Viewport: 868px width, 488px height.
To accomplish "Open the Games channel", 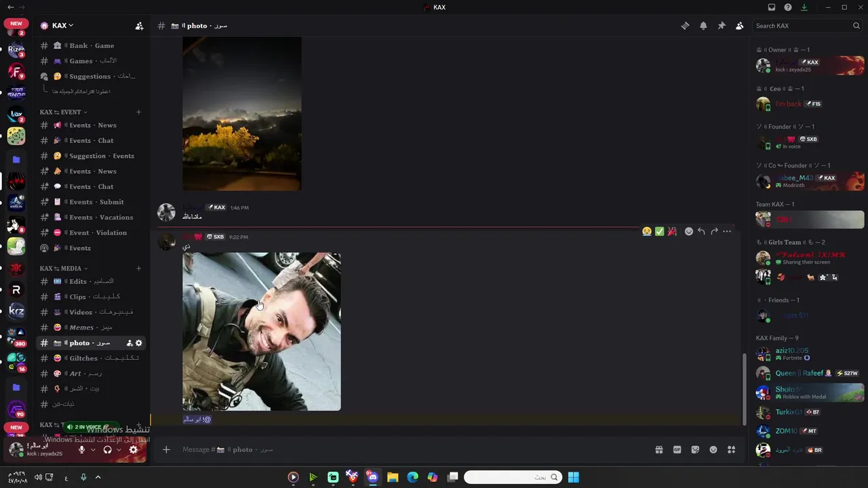I will pos(91,61).
